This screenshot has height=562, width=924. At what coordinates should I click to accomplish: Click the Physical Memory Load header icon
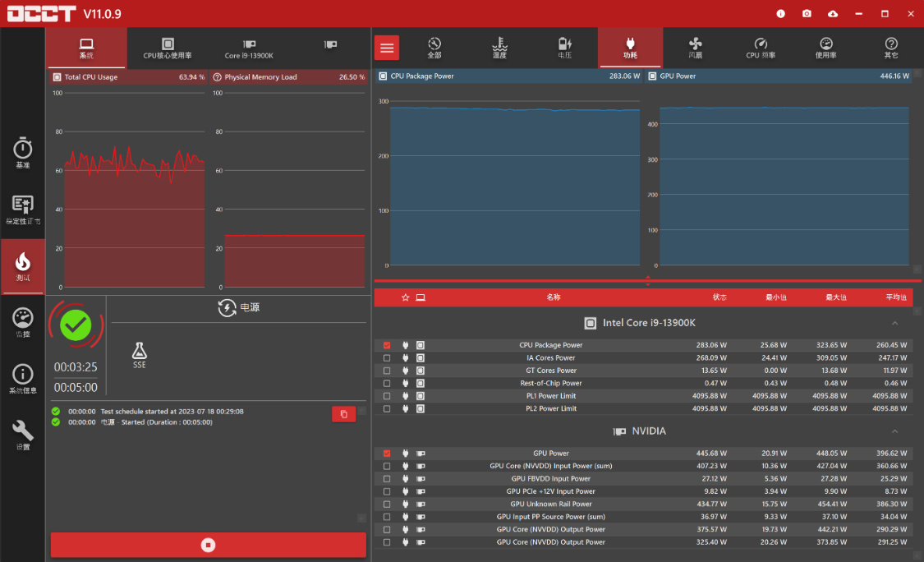point(217,77)
